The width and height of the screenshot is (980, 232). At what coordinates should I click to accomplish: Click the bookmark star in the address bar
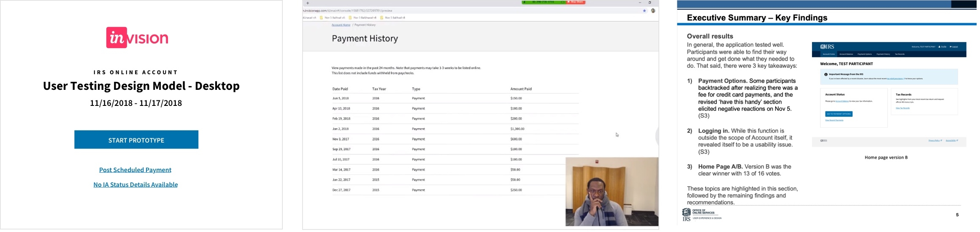(x=644, y=11)
